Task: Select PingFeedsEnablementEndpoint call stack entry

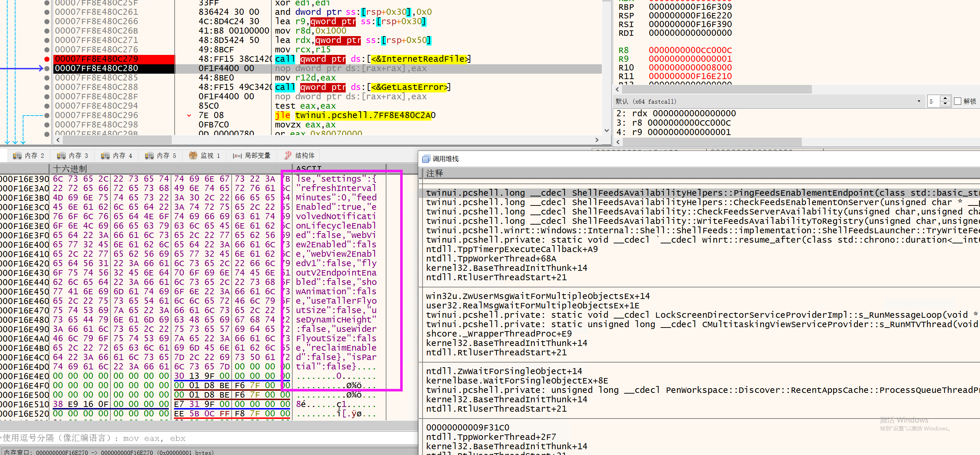Action: pyautogui.click(x=685, y=193)
